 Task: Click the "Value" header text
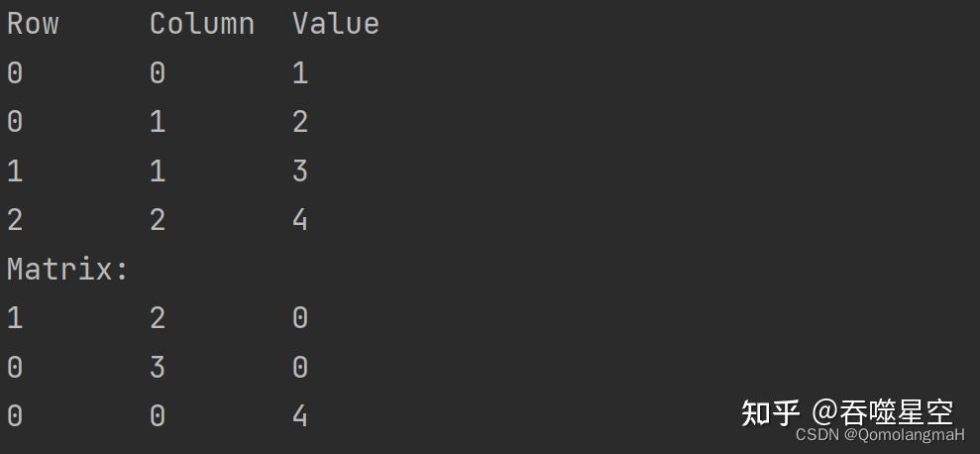(x=336, y=24)
